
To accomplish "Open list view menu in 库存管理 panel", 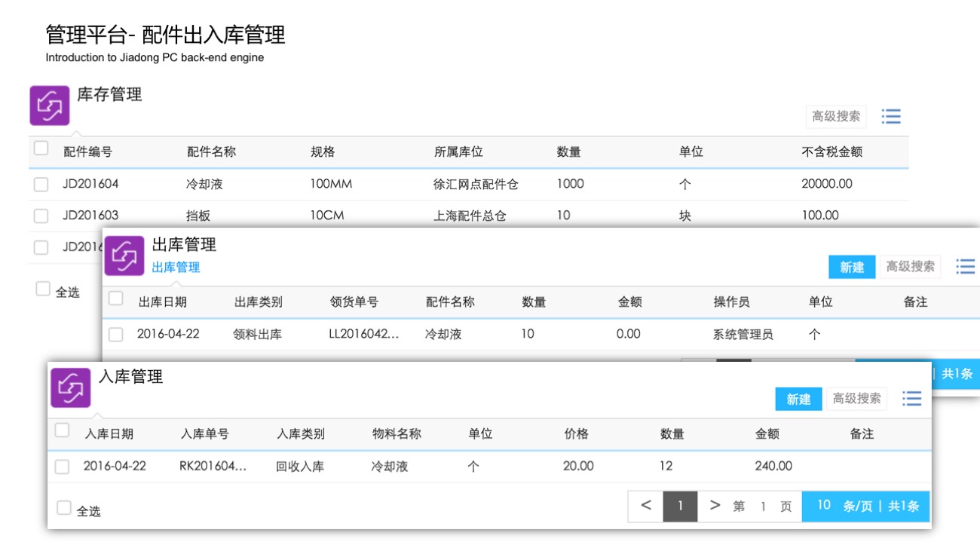I will click(891, 117).
